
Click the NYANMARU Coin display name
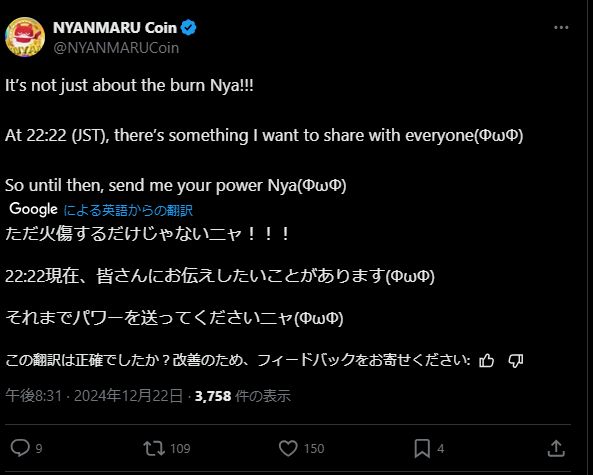[115, 28]
